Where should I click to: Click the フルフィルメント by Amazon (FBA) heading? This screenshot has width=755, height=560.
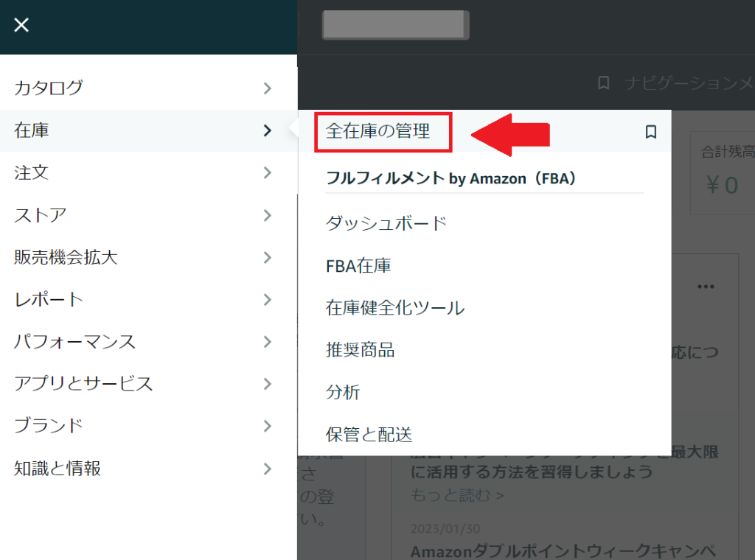[x=450, y=178]
